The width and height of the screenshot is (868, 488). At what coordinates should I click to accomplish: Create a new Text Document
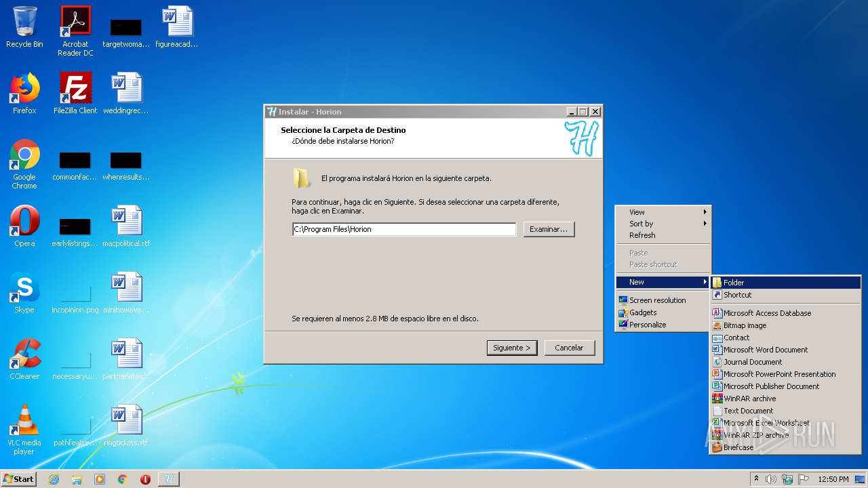click(785, 411)
